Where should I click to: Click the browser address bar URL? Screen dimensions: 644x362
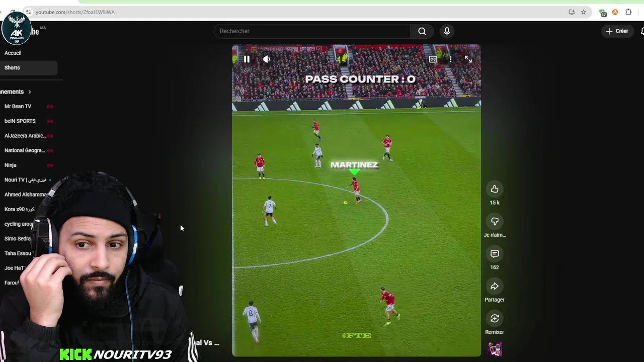click(75, 12)
